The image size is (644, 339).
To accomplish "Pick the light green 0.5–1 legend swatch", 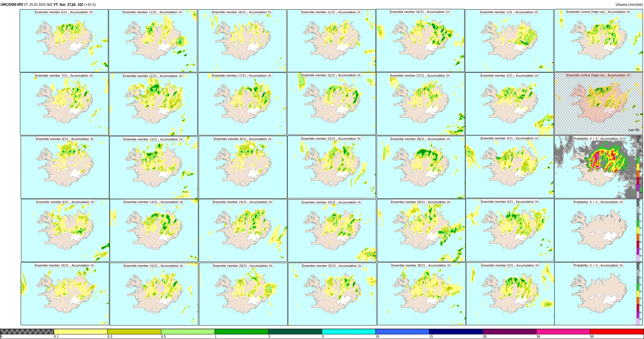I will (x=188, y=332).
